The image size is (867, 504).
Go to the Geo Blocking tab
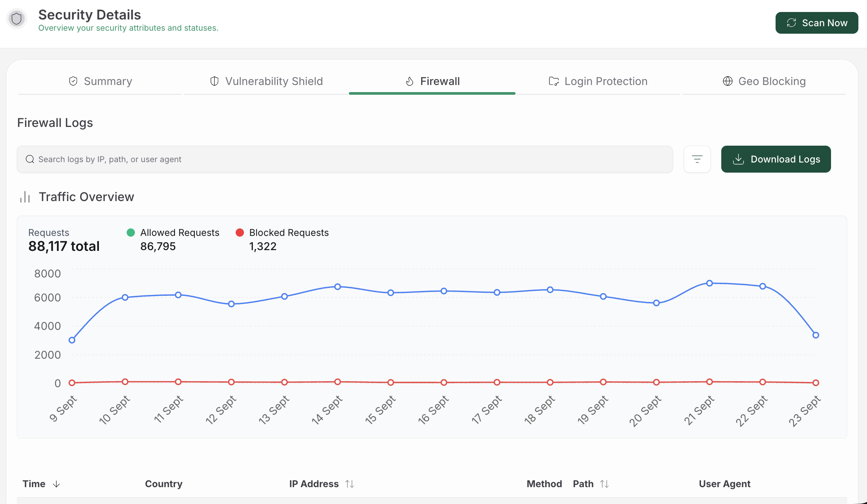coord(764,81)
